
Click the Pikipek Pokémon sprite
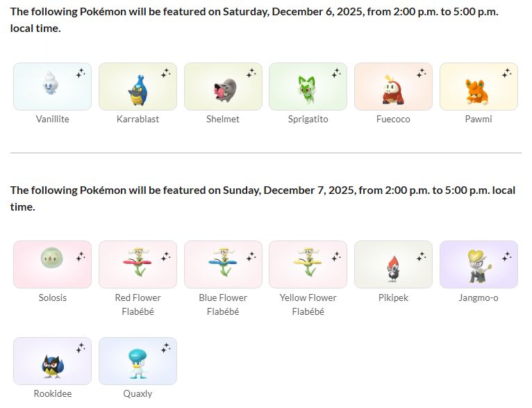394,269
